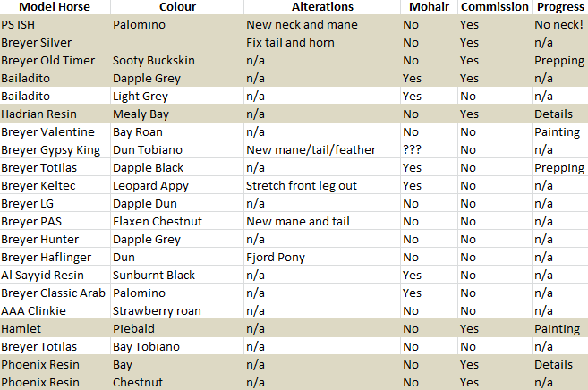Select the "Strawberry roan" cell
Screen dimensions: 588x390
[x=157, y=311]
